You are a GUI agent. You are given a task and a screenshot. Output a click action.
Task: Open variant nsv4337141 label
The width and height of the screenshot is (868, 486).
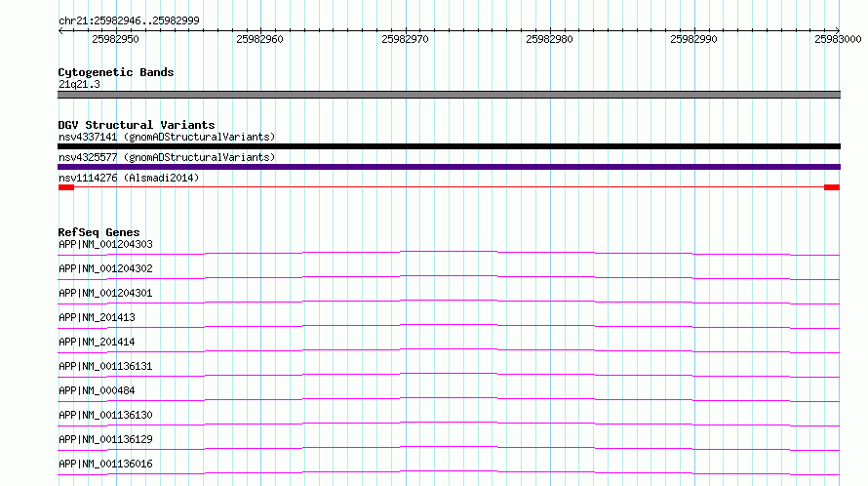click(x=167, y=137)
